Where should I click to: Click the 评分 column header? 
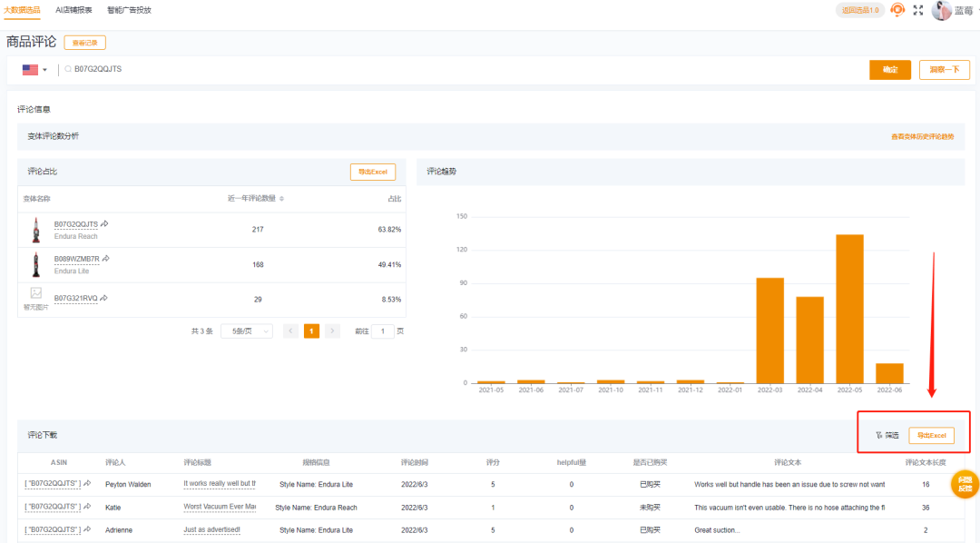pyautogui.click(x=493, y=462)
